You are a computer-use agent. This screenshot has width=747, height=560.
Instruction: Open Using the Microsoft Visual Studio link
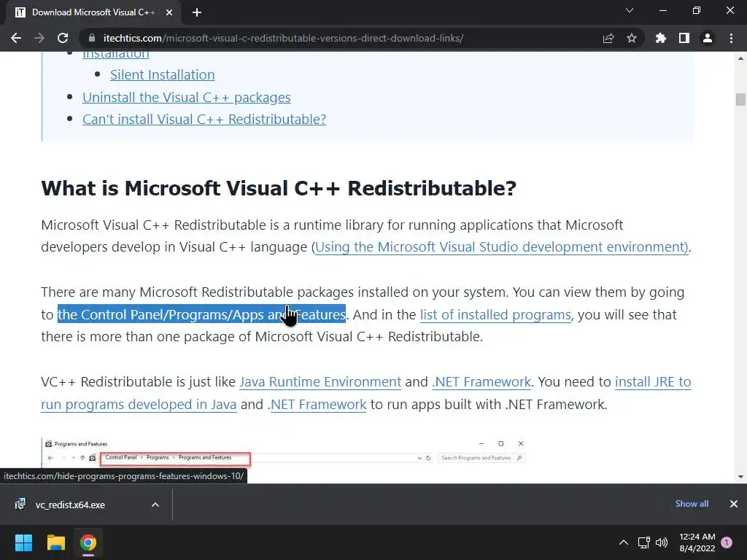point(502,247)
